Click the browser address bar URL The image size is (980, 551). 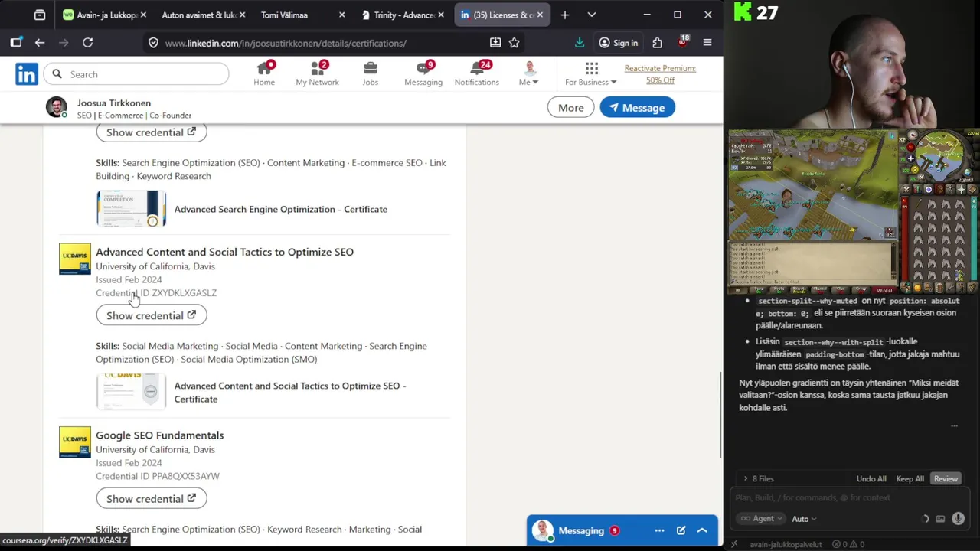pyautogui.click(x=286, y=43)
